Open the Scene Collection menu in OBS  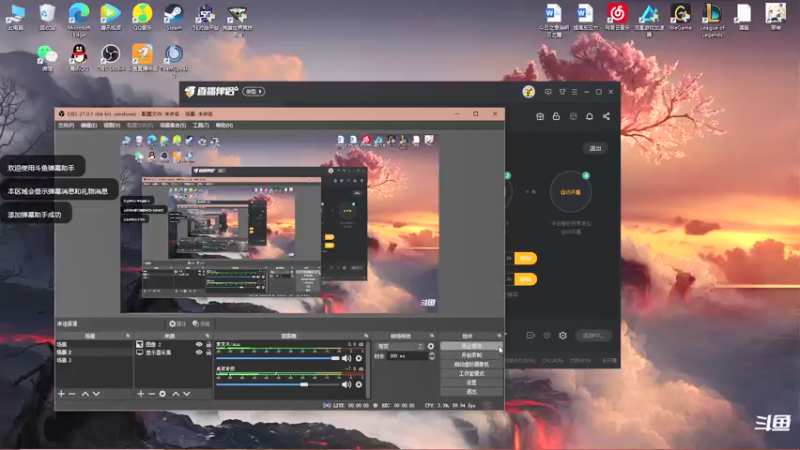(x=173, y=125)
